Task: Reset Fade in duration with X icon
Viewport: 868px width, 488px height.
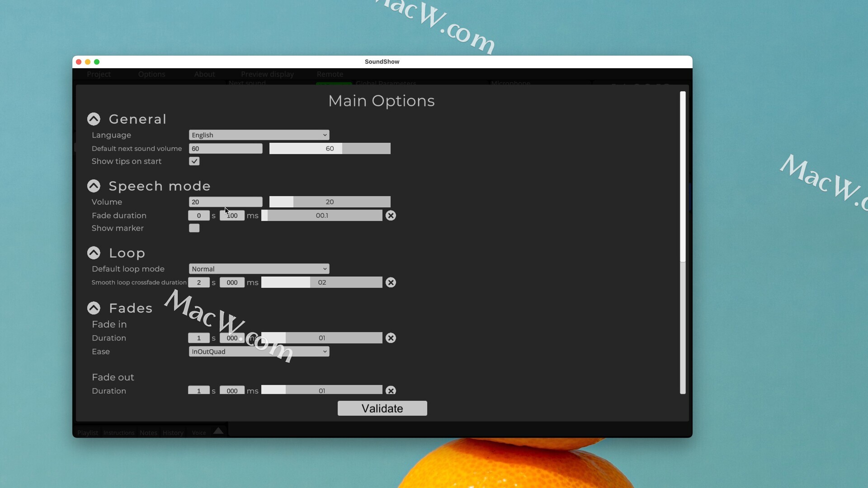Action: pos(391,338)
